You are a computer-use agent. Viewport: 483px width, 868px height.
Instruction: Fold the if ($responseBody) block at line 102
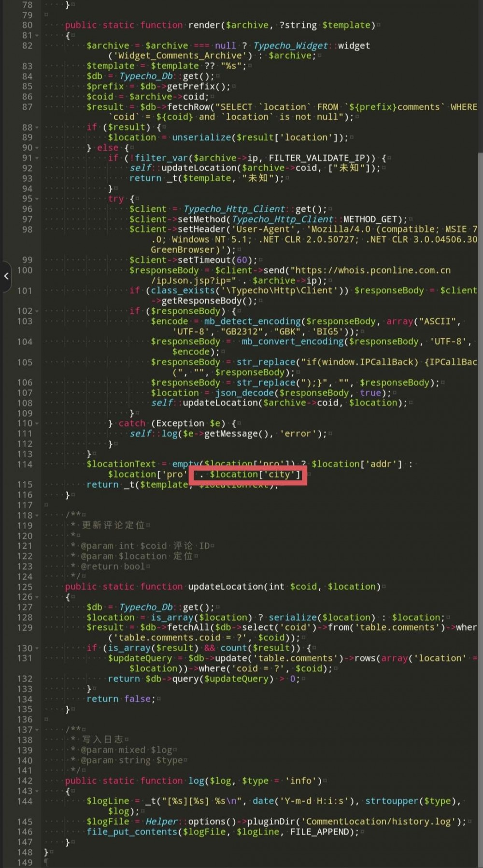(37, 311)
